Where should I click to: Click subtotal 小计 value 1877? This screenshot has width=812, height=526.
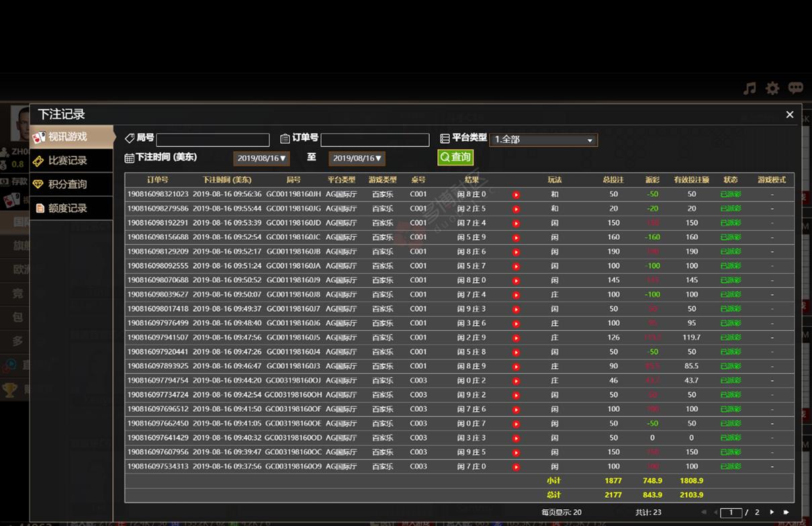click(613, 481)
